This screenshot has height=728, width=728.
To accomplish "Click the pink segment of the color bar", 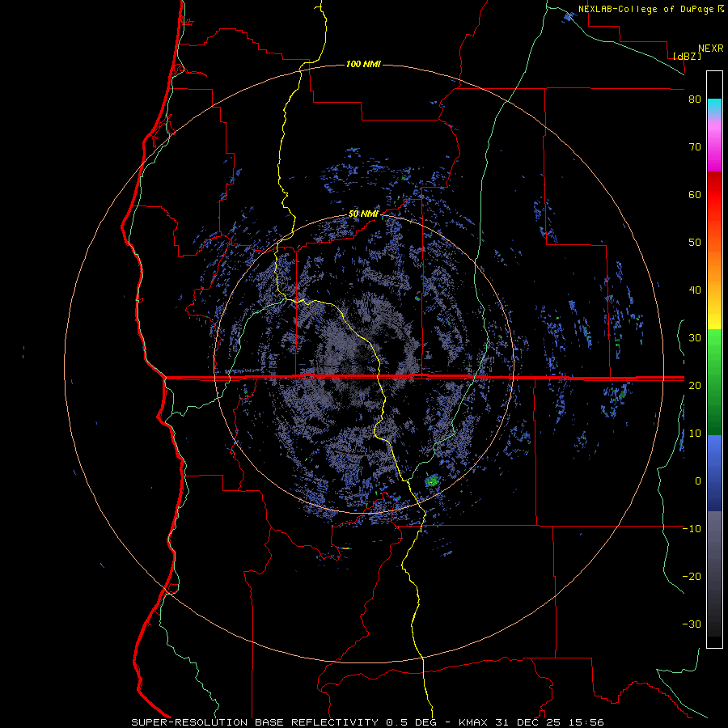I will pyautogui.click(x=714, y=144).
